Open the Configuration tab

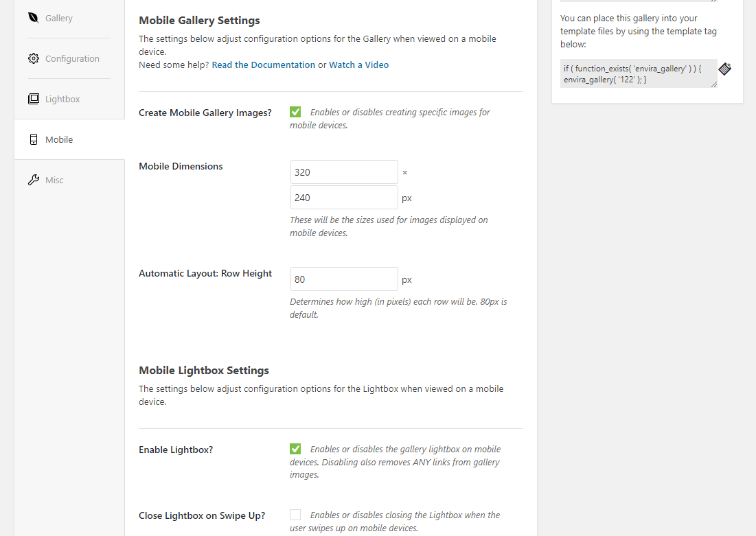69,58
